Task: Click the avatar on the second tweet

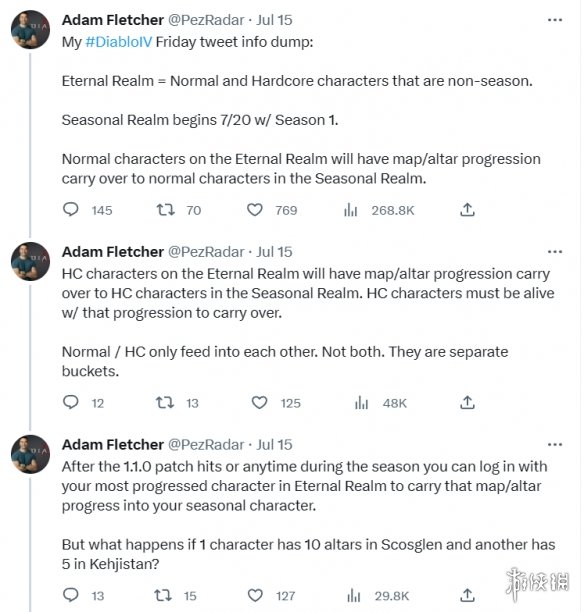Action: pos(30,261)
